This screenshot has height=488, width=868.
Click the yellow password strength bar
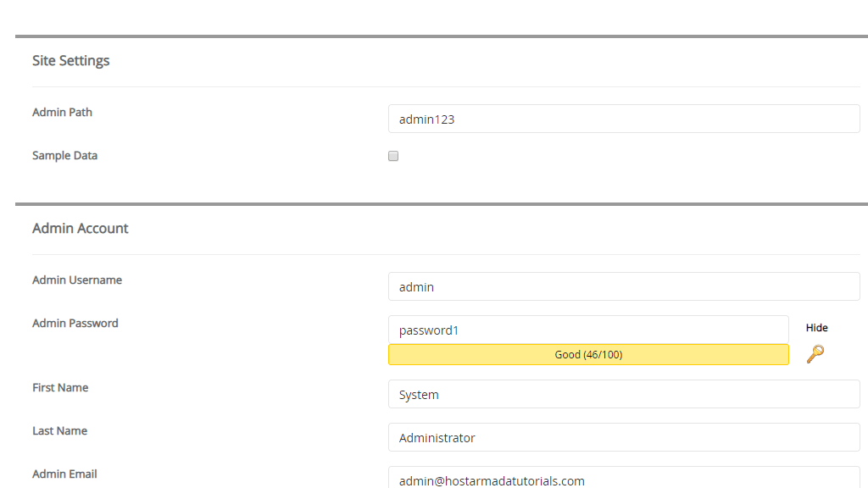(x=588, y=355)
